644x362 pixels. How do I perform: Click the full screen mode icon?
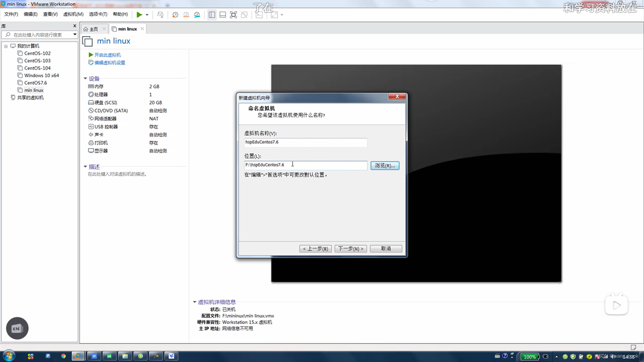233,15
